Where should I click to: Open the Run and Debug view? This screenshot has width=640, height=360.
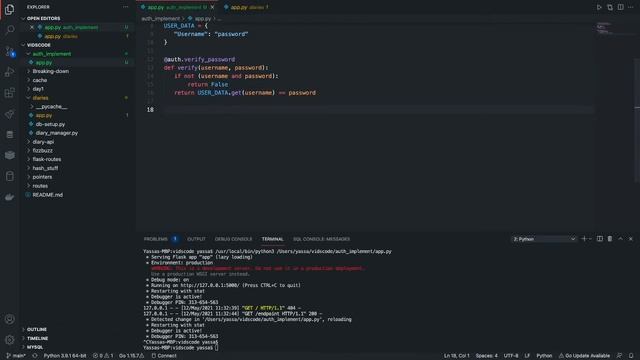point(10,72)
